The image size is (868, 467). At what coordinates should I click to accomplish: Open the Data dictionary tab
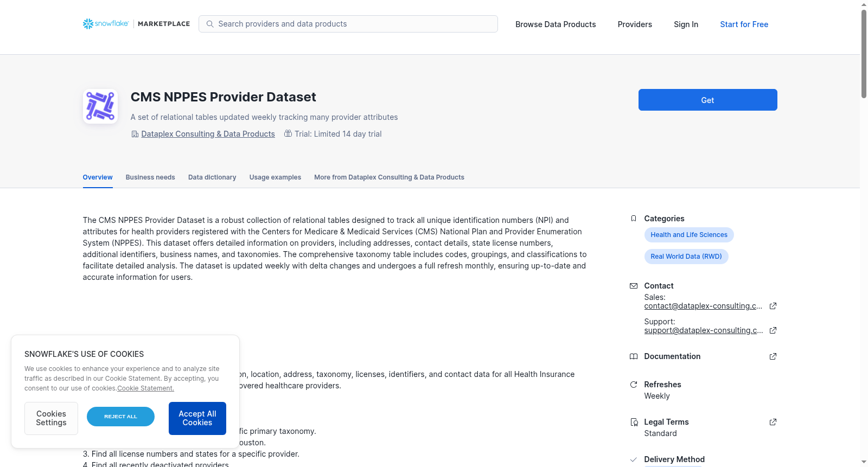coord(212,177)
